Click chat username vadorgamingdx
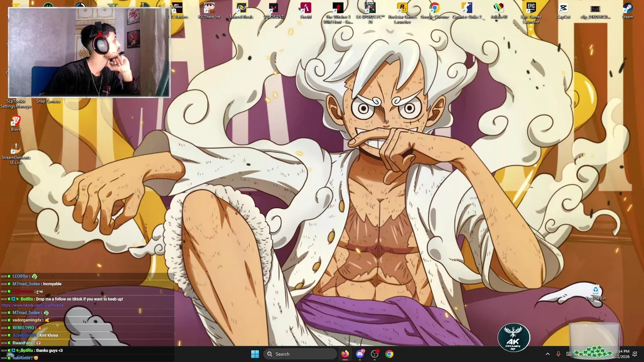Image resolution: width=644 pixels, height=362 pixels. pos(27,320)
